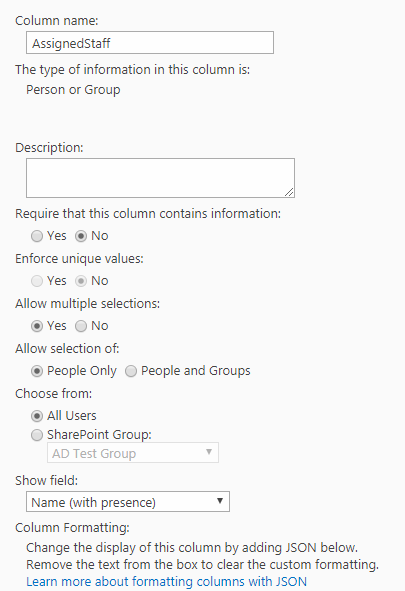Click the Name (with presence) dropdown arrow
The width and height of the screenshot is (405, 591).
pyautogui.click(x=220, y=501)
